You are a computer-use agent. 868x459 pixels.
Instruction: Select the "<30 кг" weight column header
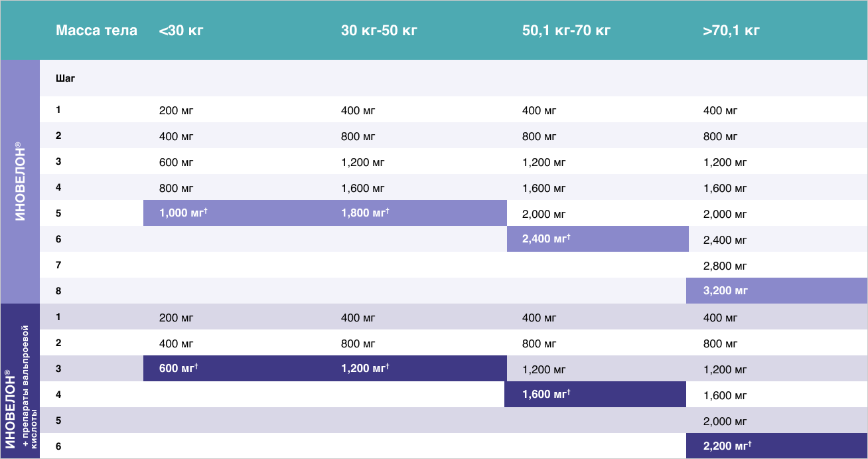(181, 31)
